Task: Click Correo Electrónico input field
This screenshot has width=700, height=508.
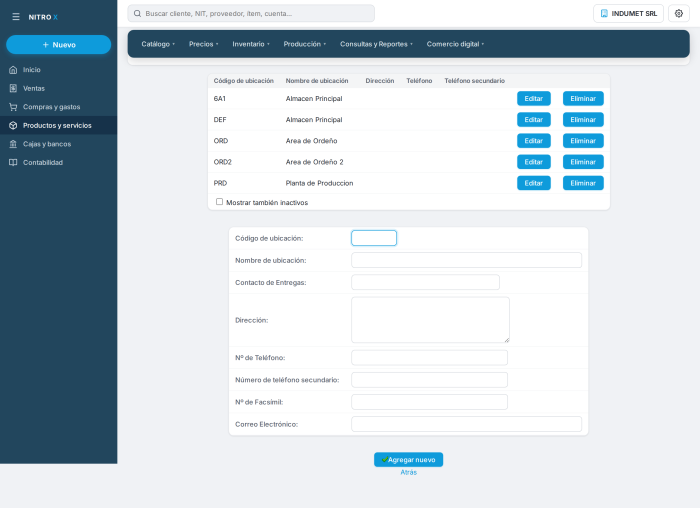Action: [x=466, y=424]
